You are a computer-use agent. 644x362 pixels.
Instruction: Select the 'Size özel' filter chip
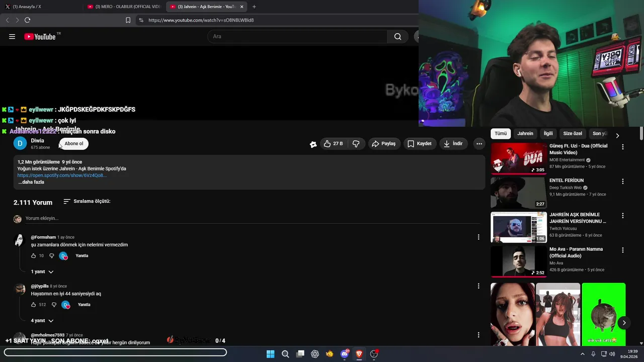point(573,134)
